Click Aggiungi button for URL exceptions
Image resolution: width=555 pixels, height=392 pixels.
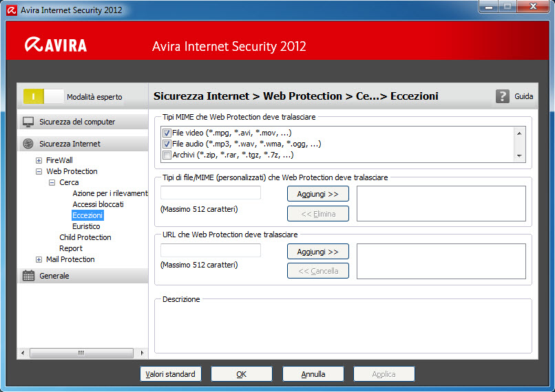pyautogui.click(x=318, y=252)
